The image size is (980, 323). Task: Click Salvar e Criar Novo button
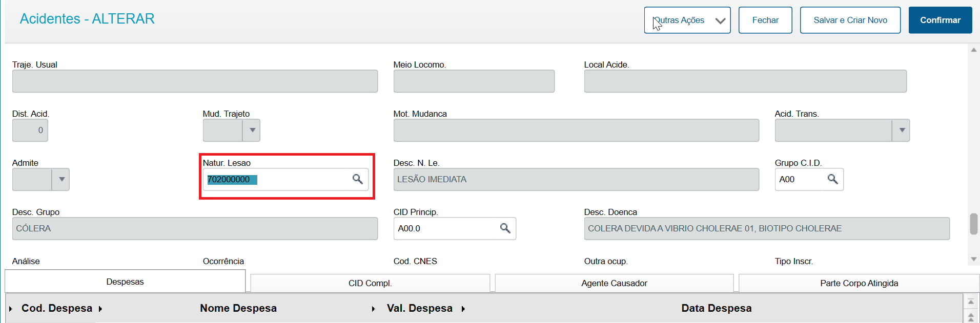click(850, 20)
